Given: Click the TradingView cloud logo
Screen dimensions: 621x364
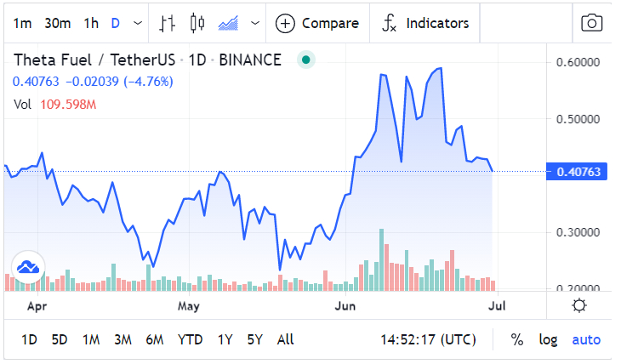Looking at the screenshot, I should click(x=28, y=267).
